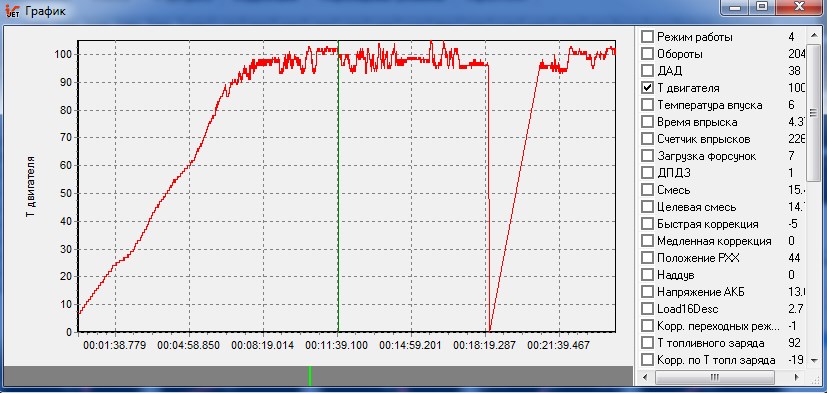Click the parameter list scroll-down arrow
The width and height of the screenshot is (827, 393).
tap(814, 361)
